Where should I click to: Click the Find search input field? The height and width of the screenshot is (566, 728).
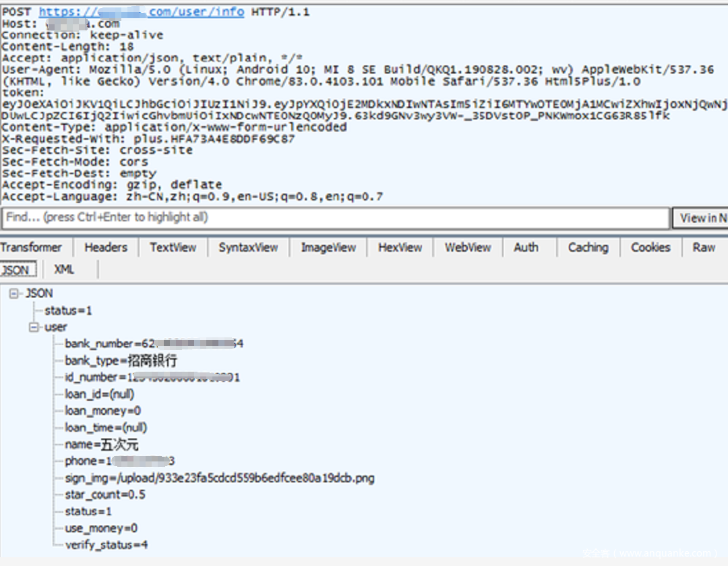pos(335,218)
